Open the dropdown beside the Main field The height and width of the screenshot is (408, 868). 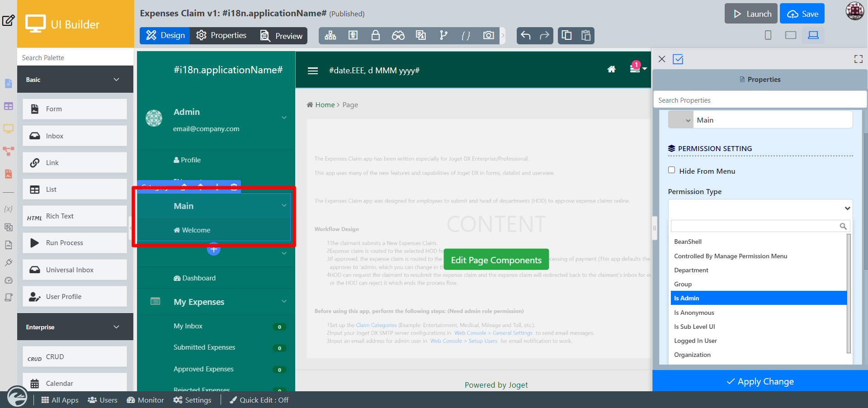pyautogui.click(x=681, y=120)
